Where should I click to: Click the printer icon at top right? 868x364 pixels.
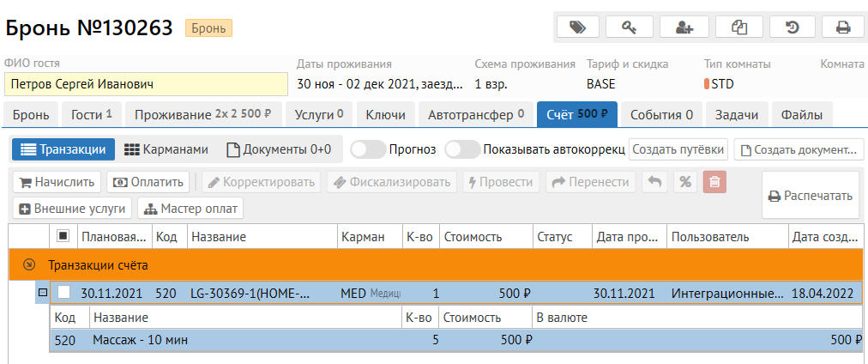click(x=843, y=27)
